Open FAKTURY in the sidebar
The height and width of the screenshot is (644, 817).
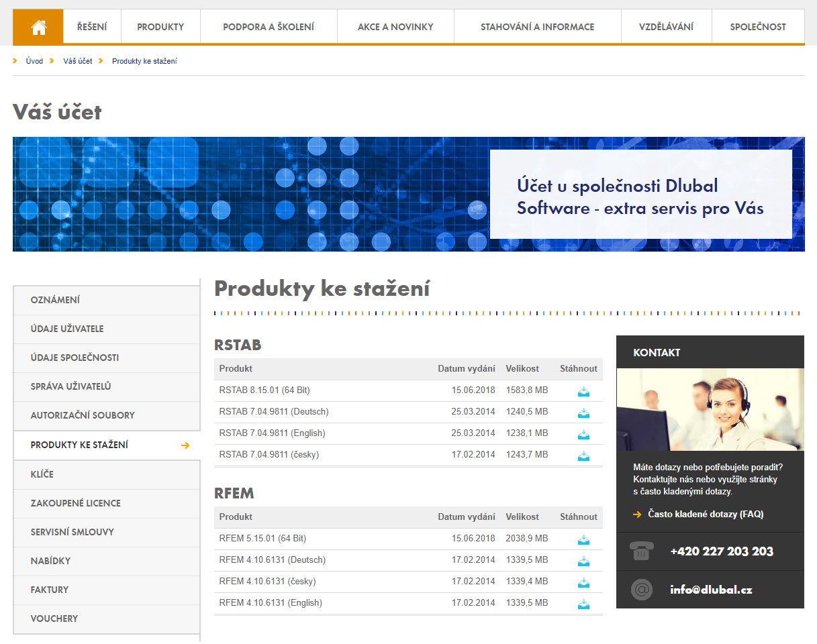pos(107,590)
